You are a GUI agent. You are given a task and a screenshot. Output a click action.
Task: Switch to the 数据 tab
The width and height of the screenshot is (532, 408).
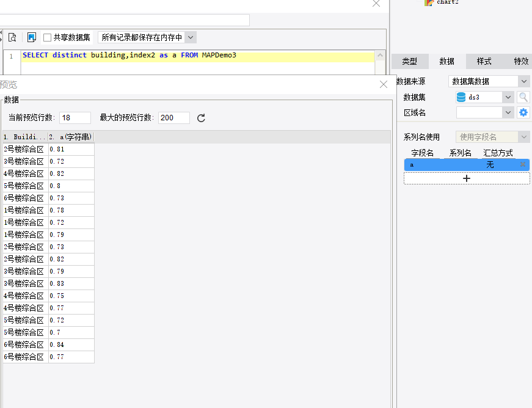point(447,62)
